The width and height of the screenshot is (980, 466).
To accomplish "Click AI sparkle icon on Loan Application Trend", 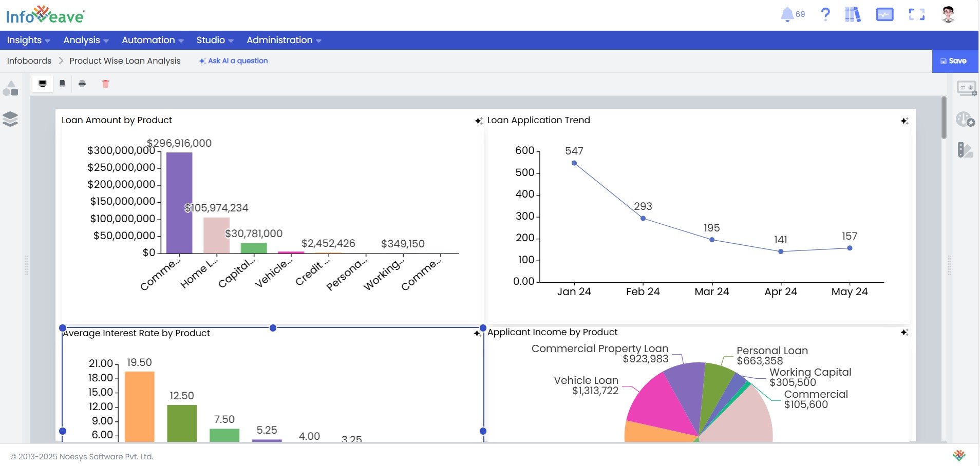I will pyautogui.click(x=904, y=121).
